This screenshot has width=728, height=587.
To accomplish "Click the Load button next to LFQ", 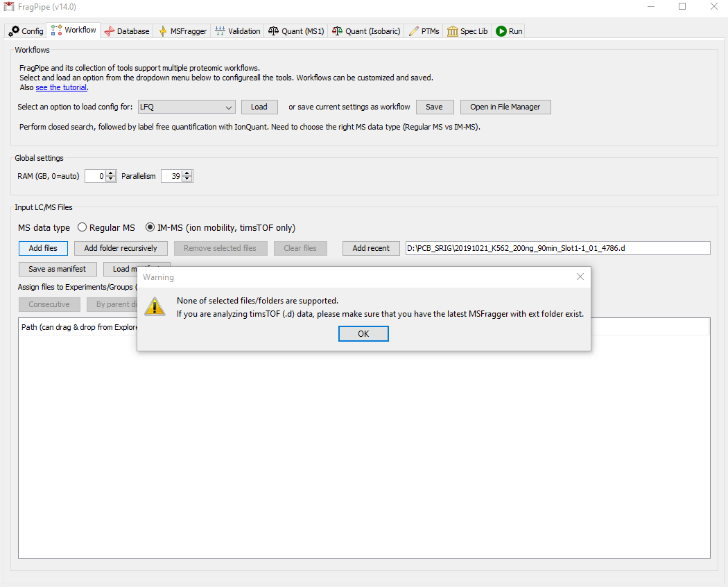I will click(259, 107).
